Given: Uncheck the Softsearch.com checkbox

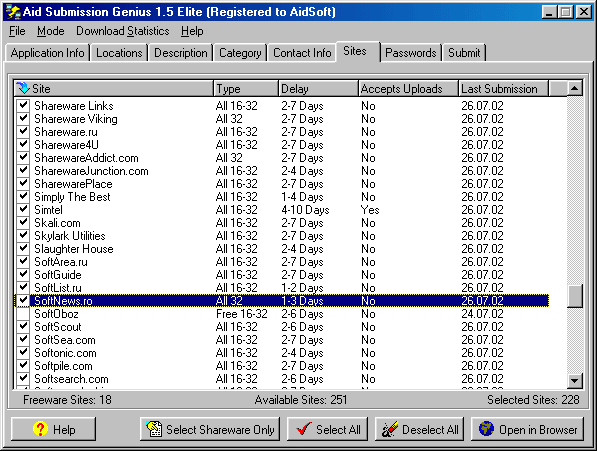Looking at the screenshot, I should 24,378.
